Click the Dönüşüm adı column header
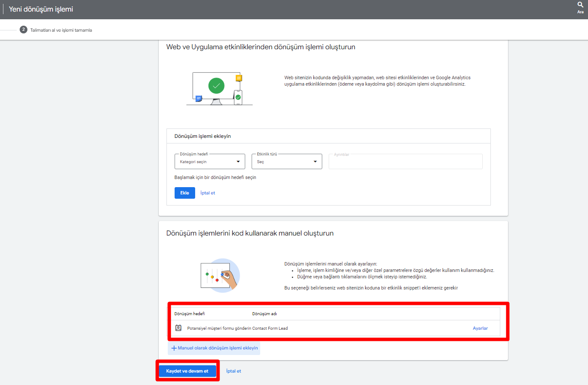 (x=264, y=314)
